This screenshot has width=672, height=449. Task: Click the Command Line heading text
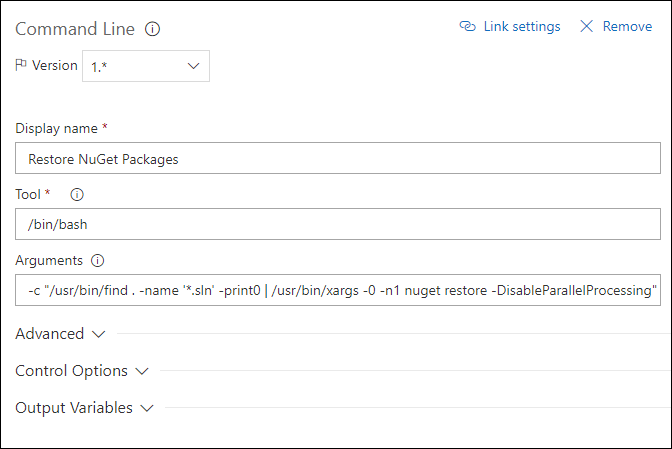click(x=75, y=29)
